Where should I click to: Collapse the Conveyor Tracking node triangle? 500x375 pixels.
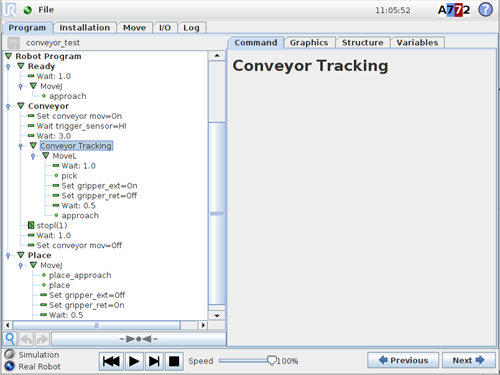coord(33,146)
